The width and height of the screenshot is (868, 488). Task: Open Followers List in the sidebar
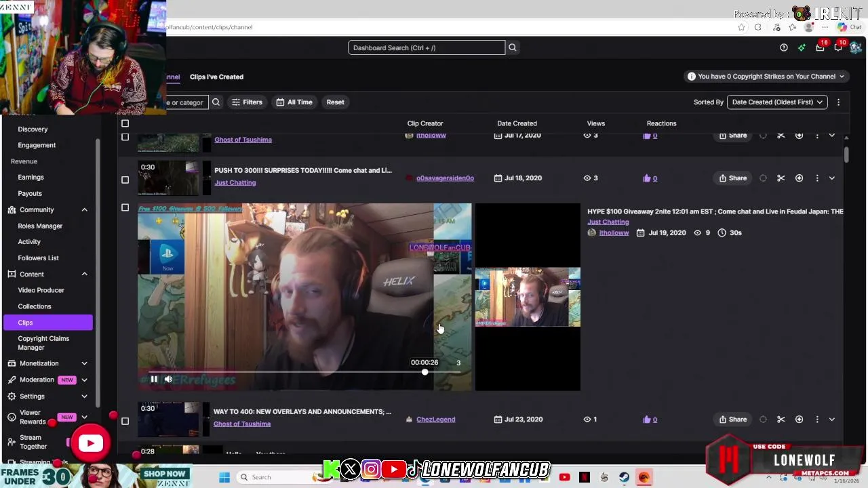click(38, 258)
